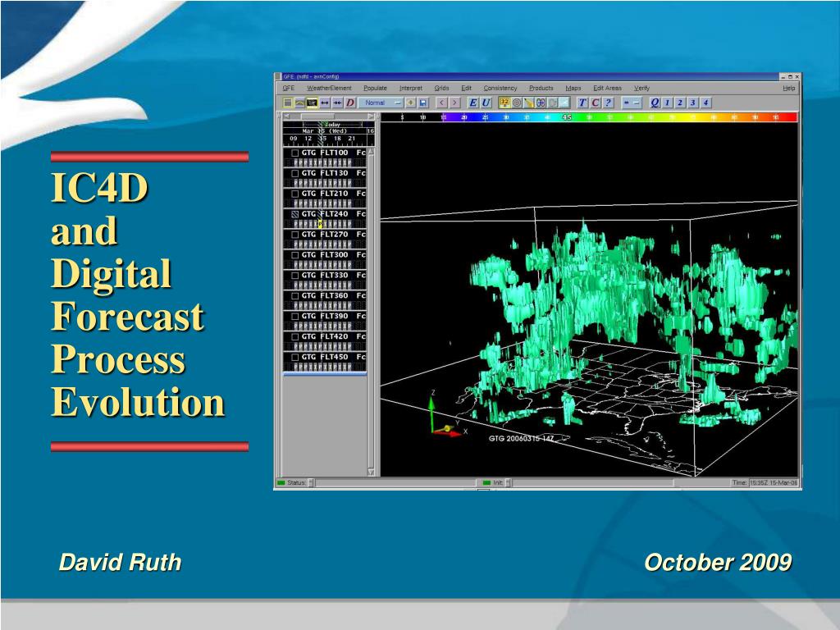Click the pencil edit tool icon
The image size is (840, 630).
coord(529,103)
